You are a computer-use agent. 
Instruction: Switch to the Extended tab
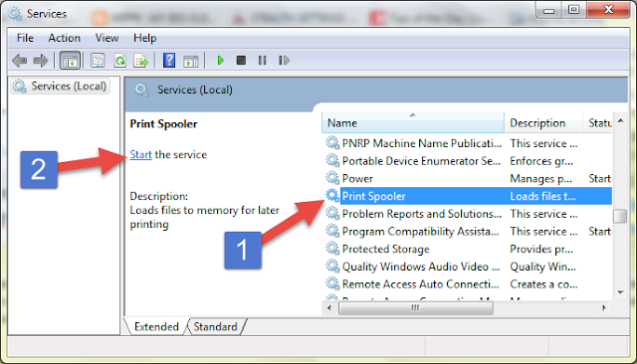pos(156,326)
